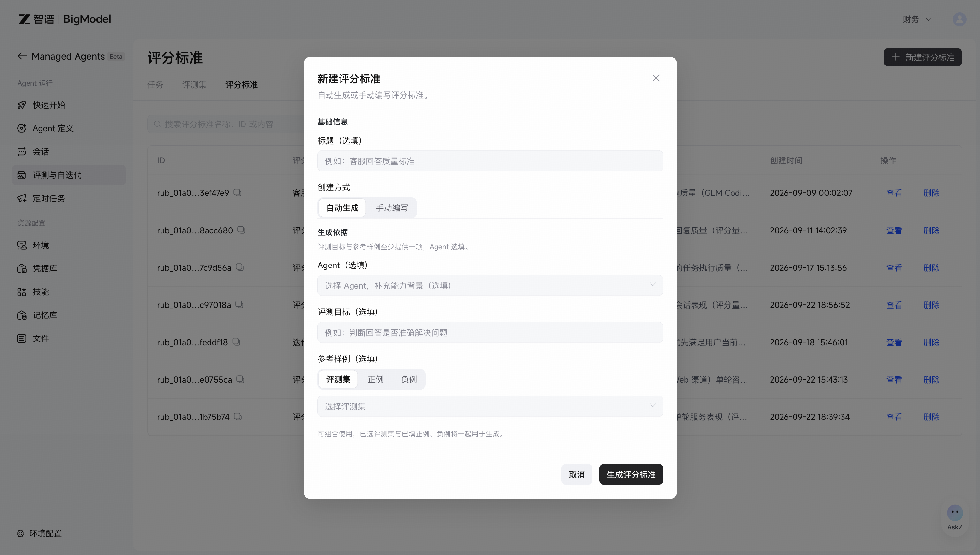Copy ID rub_01a0...c97018a

pyautogui.click(x=239, y=304)
